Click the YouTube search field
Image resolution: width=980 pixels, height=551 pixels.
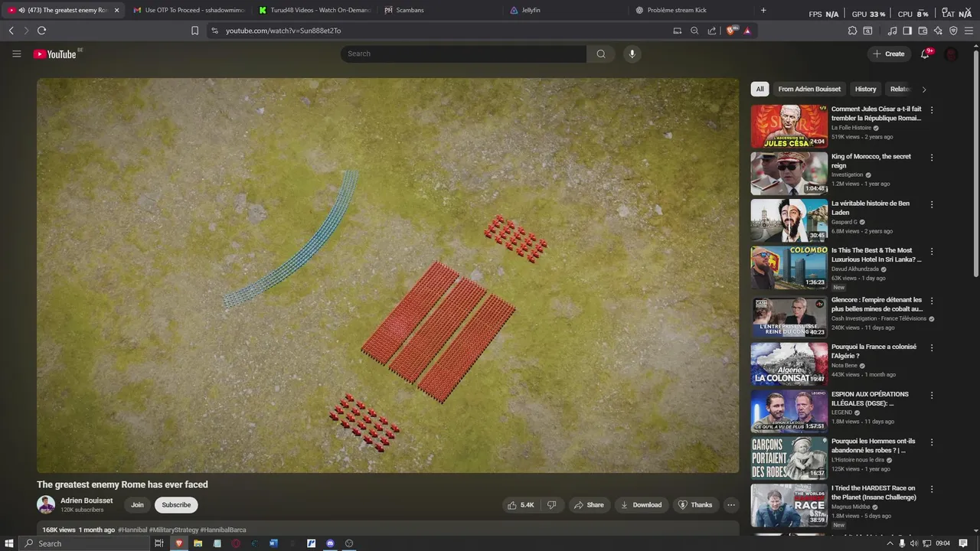463,54
